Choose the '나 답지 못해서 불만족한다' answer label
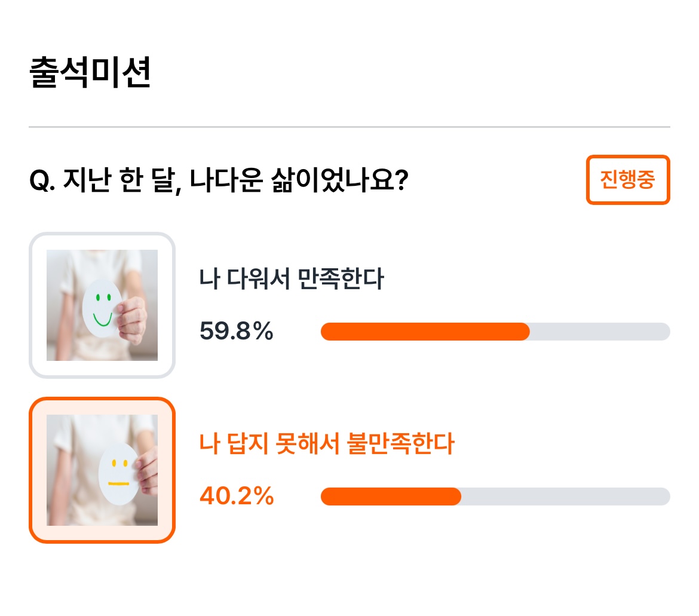Viewport: 699px width, 616px height. tap(326, 443)
